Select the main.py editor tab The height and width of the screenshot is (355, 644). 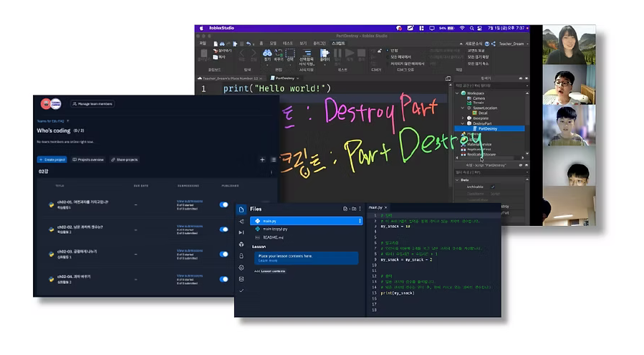pyautogui.click(x=378, y=207)
